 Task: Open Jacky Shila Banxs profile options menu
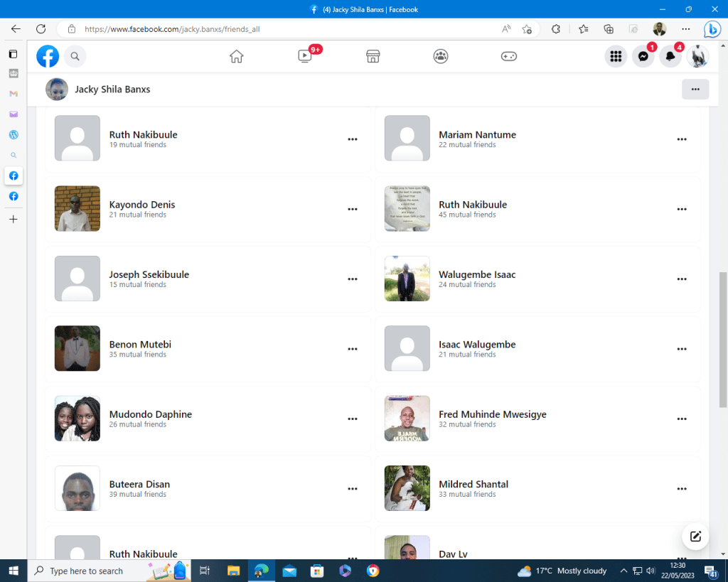[x=695, y=90]
